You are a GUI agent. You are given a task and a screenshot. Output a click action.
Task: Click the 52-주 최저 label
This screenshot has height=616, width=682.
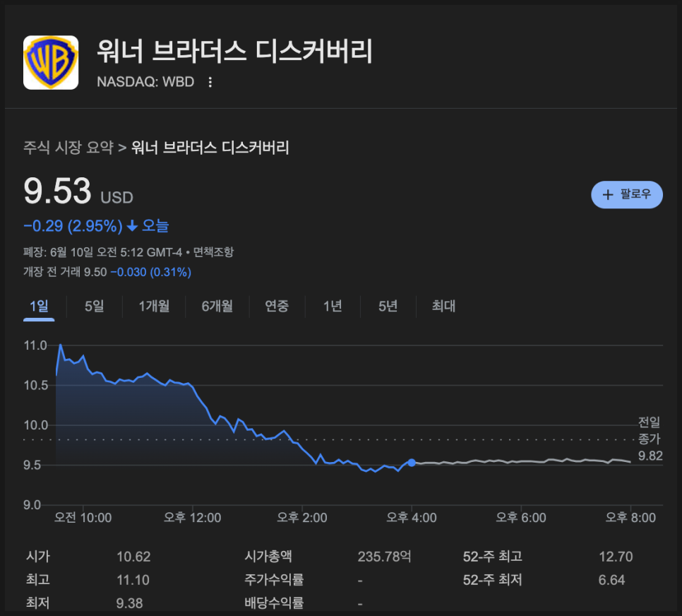(x=492, y=580)
